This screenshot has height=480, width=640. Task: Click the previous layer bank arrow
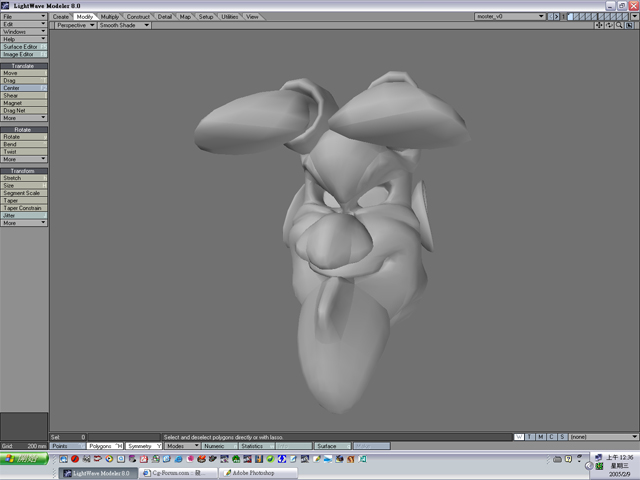(x=550, y=17)
